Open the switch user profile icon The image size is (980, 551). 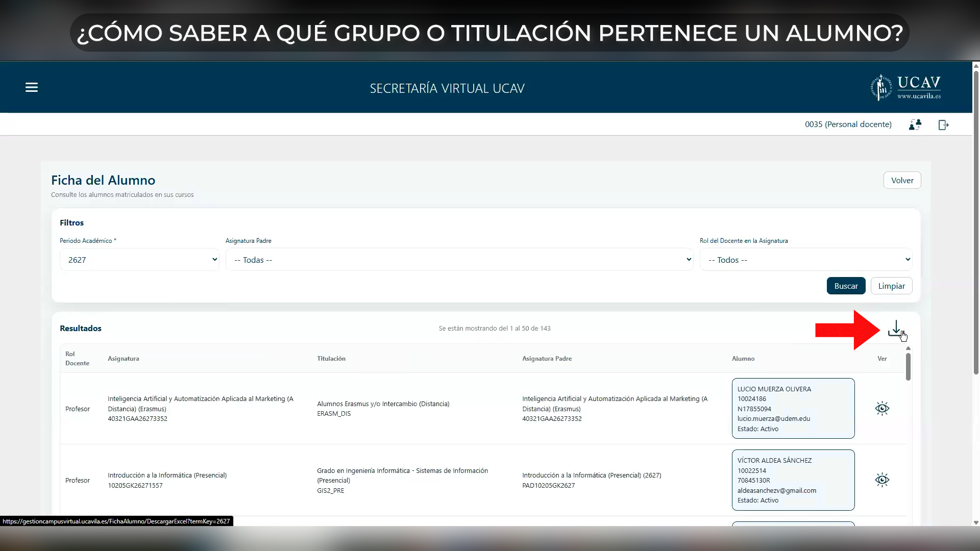click(x=915, y=124)
